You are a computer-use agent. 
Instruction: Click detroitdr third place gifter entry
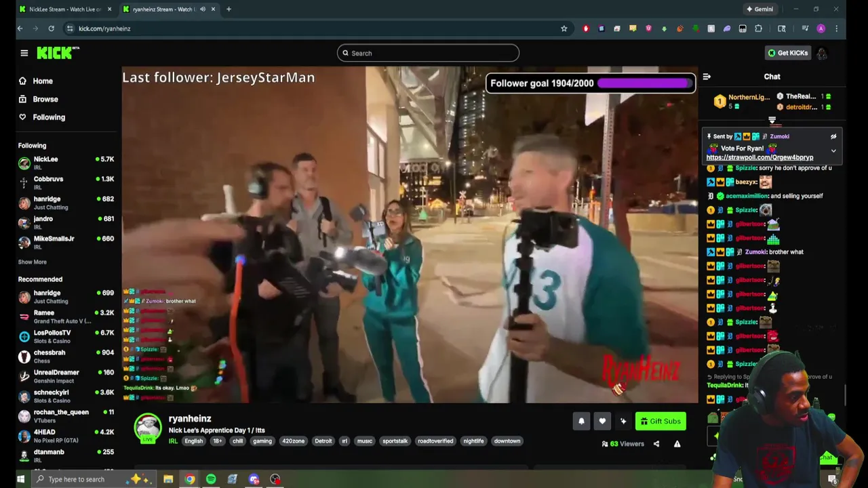[x=804, y=107]
